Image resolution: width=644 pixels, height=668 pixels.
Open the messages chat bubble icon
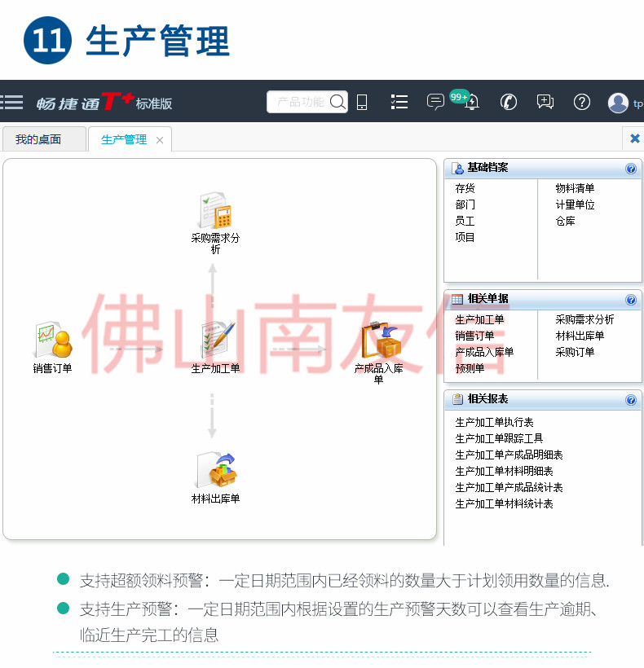pyautogui.click(x=435, y=103)
